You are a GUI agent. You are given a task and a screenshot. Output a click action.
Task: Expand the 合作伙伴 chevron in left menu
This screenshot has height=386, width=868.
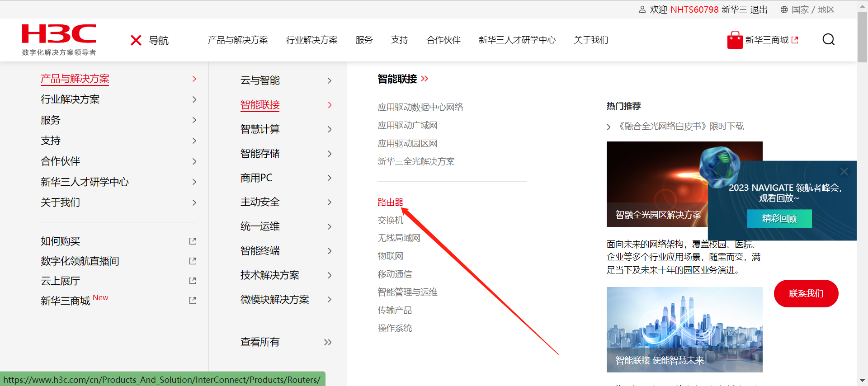194,161
